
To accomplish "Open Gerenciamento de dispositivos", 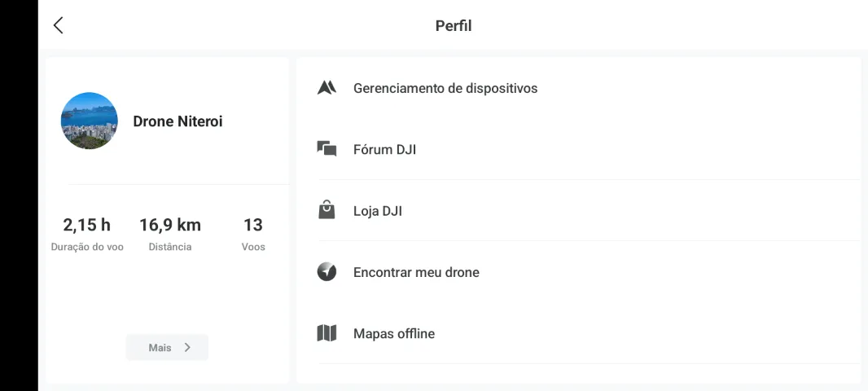I will coord(578,88).
